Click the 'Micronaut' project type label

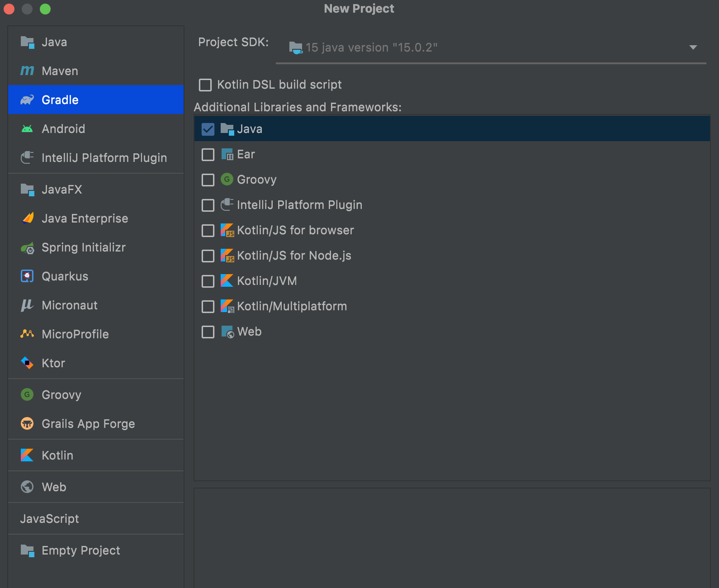tap(70, 305)
